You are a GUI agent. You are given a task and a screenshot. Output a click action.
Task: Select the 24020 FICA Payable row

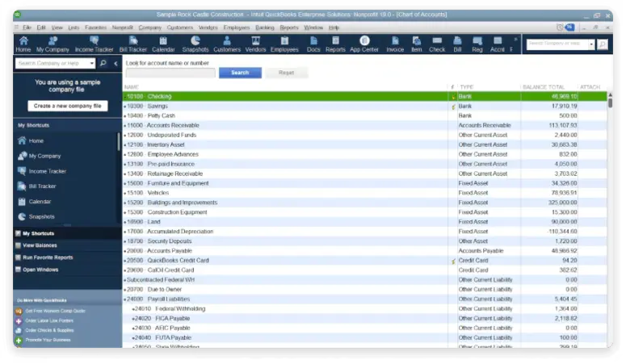pyautogui.click(x=365, y=318)
